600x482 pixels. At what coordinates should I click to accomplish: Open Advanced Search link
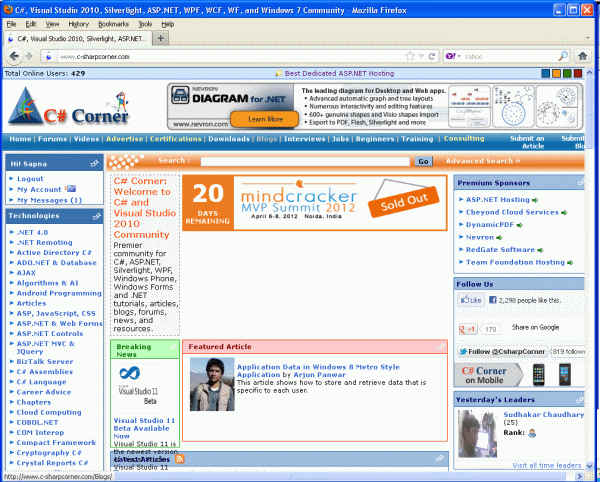pyautogui.click(x=483, y=161)
